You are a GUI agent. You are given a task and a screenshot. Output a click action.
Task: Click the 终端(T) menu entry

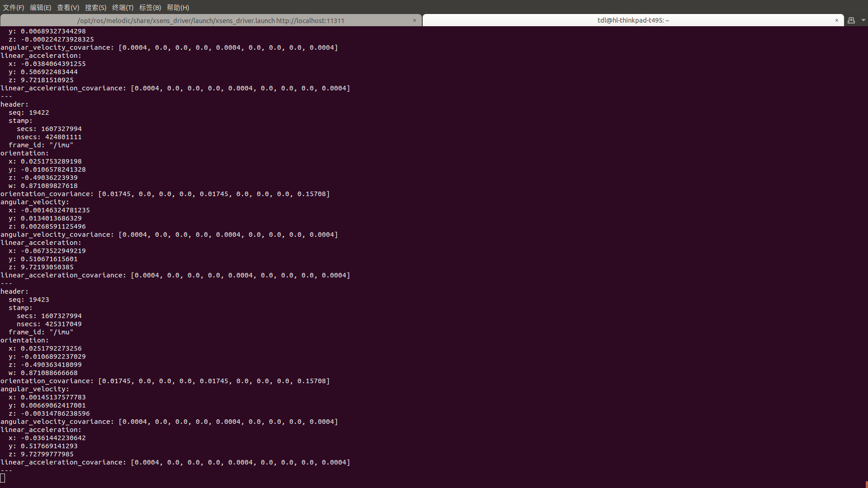pos(122,7)
